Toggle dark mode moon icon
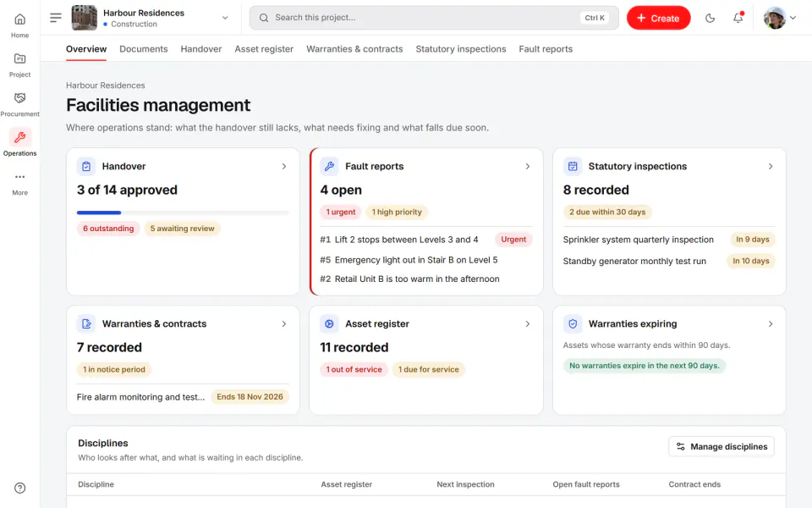 710,18
